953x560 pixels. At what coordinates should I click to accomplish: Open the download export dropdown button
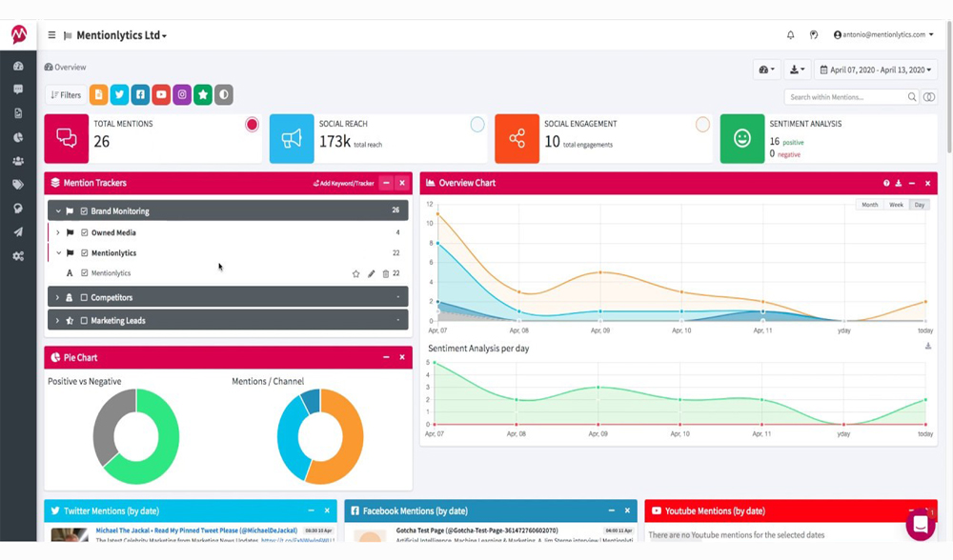(x=797, y=70)
